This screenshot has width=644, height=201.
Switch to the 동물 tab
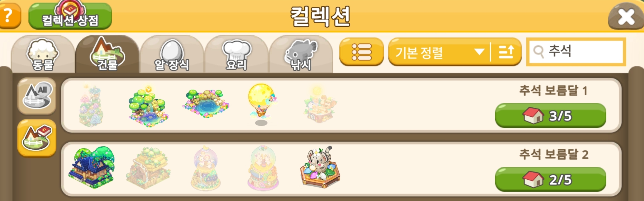(x=43, y=54)
